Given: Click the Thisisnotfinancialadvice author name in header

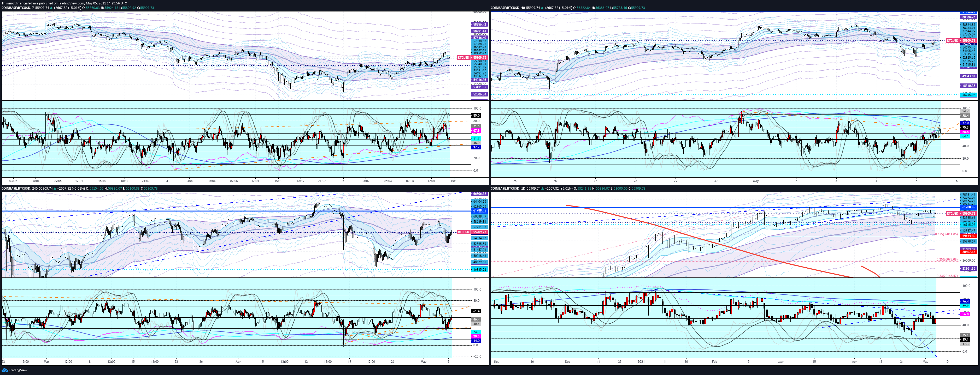Looking at the screenshot, I should tap(20, 3).
